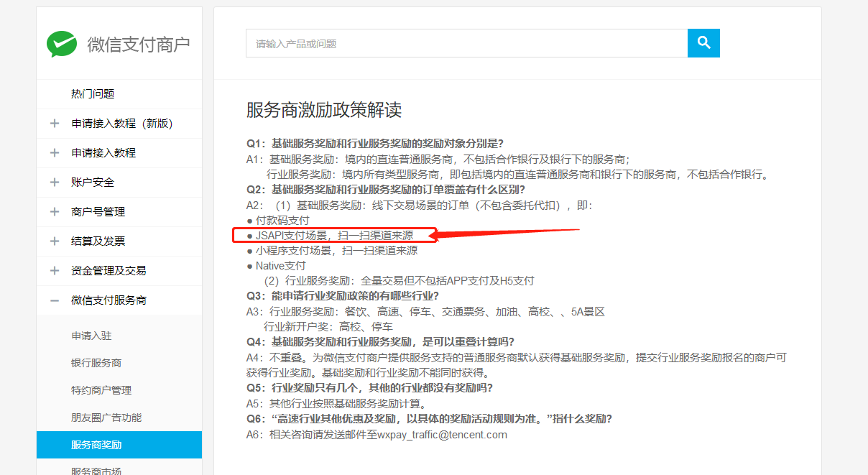Expand the plus icon beside 申请接入教程
This screenshot has height=475, width=868.
coord(55,153)
